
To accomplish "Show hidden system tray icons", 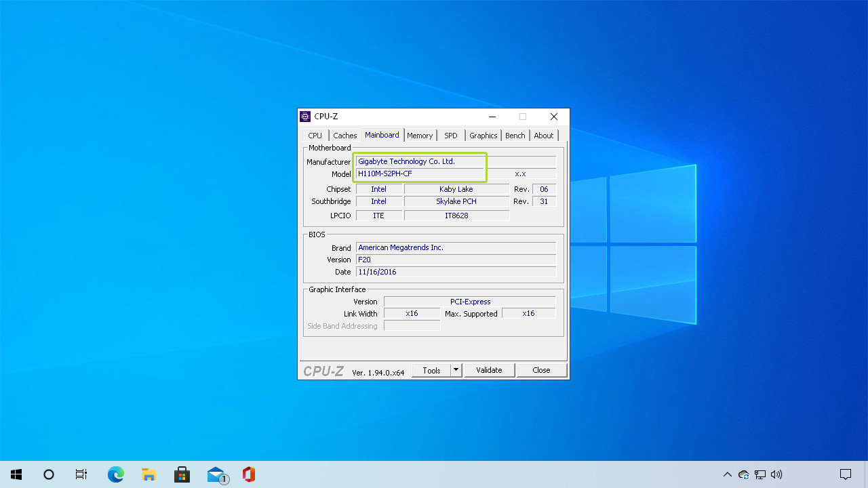I will [728, 474].
